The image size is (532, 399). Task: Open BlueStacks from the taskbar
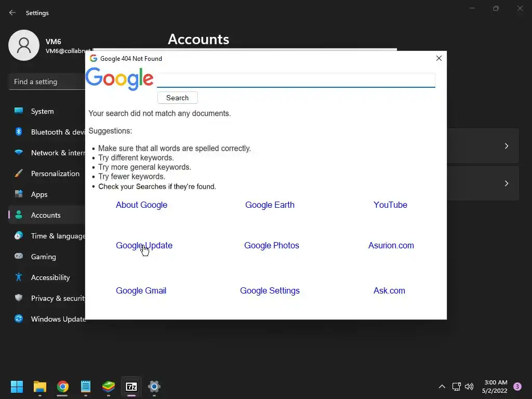pyautogui.click(x=109, y=387)
